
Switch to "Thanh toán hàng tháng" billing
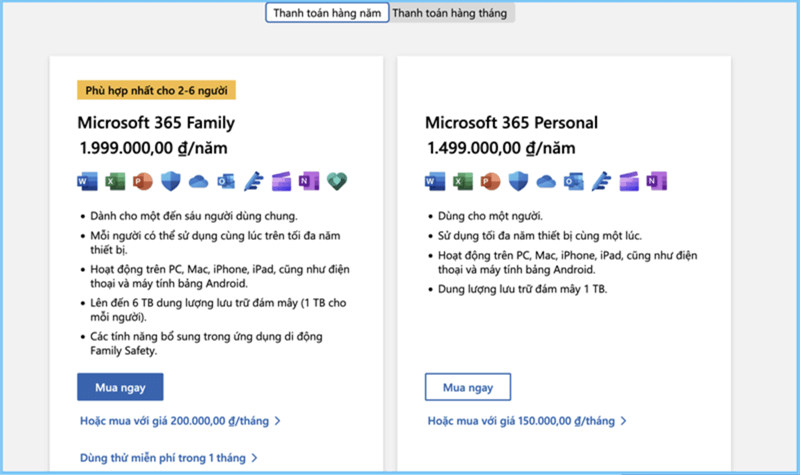click(x=450, y=13)
